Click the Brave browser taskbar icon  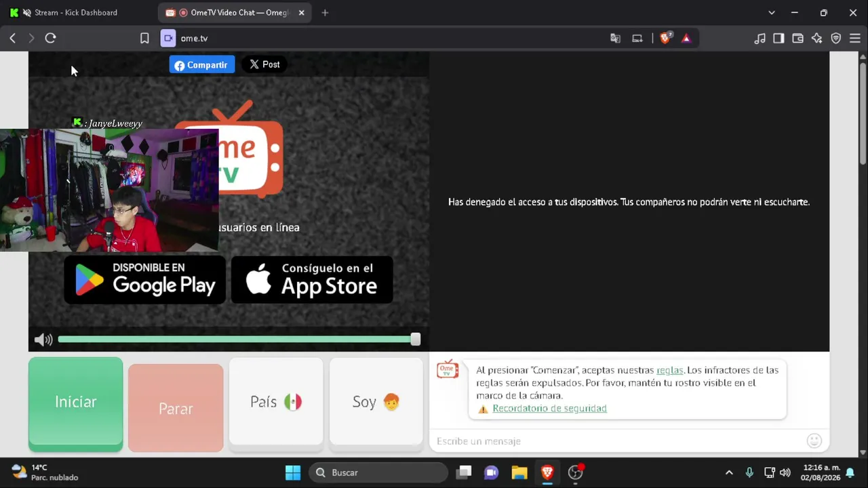(547, 472)
